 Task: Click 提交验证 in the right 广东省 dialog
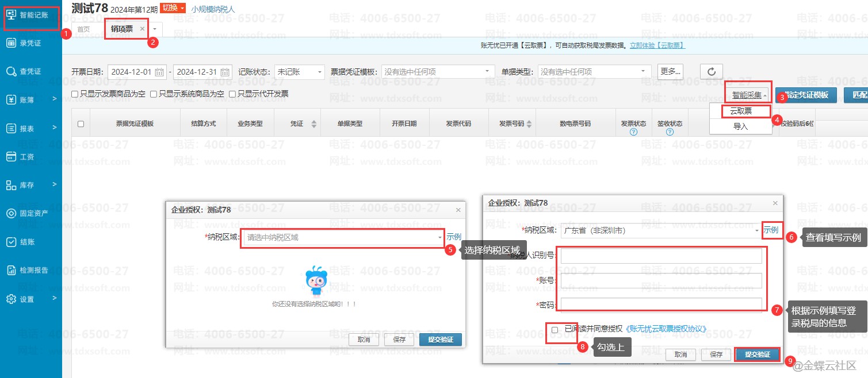coord(757,354)
